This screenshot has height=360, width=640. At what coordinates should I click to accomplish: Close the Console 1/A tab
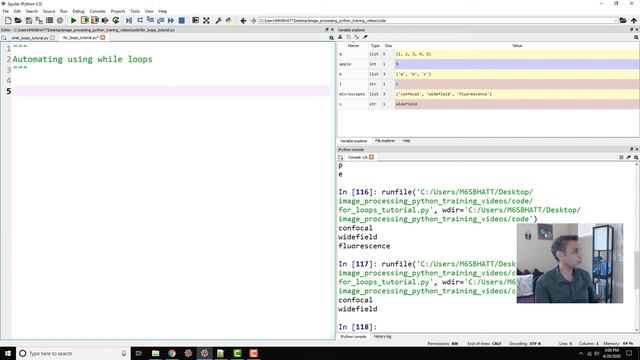[371, 157]
